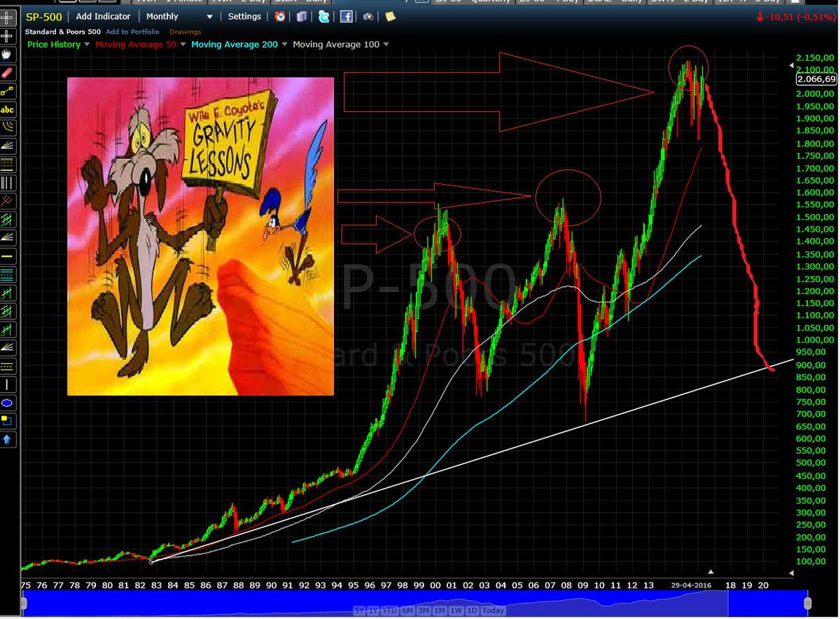Viewport: 840px width, 619px height.
Task: Click the Add Indicator button
Action: [104, 16]
